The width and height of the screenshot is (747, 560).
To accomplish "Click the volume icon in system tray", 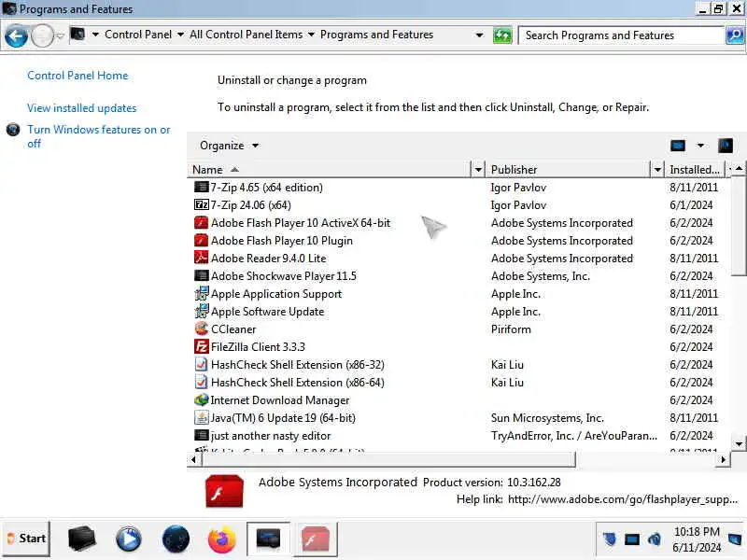I will click(x=655, y=539).
